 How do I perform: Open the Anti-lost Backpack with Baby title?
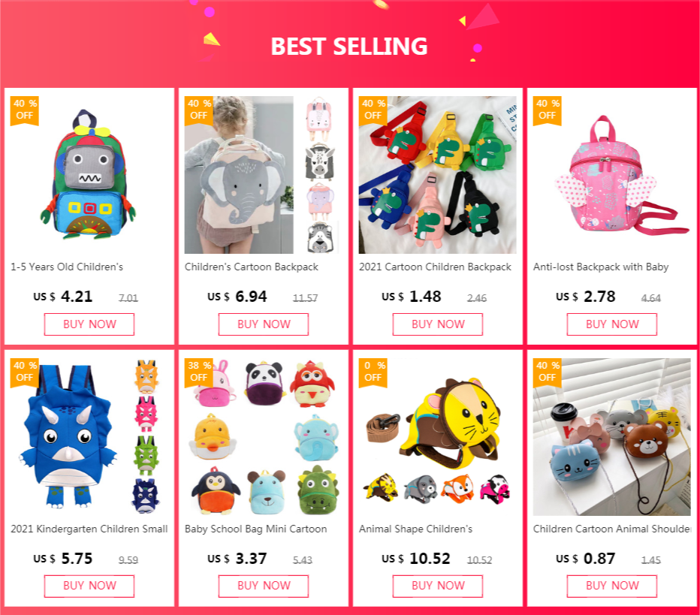coord(601,267)
